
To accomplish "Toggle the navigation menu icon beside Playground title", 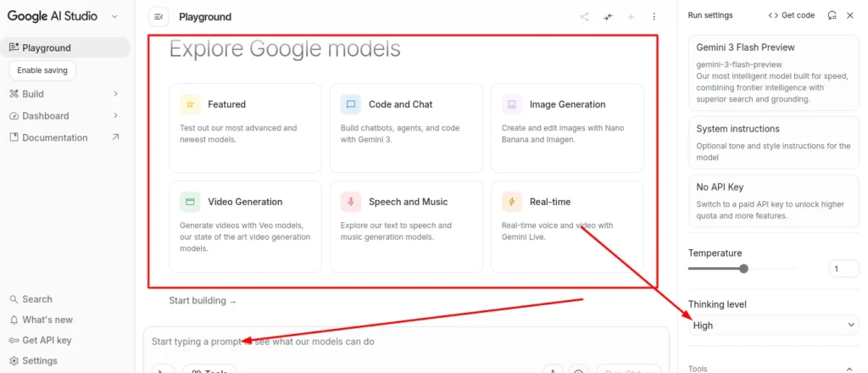I will coord(159,17).
